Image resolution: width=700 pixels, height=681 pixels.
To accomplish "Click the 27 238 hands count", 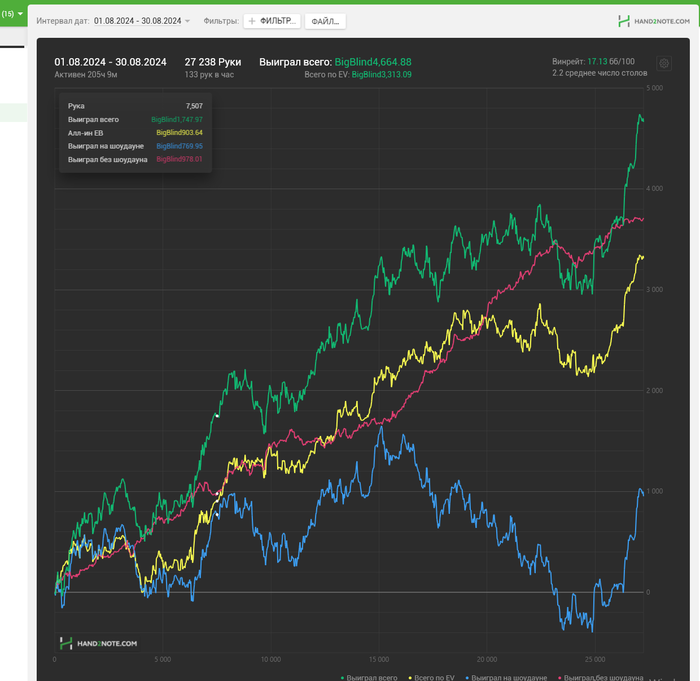I will click(212, 62).
